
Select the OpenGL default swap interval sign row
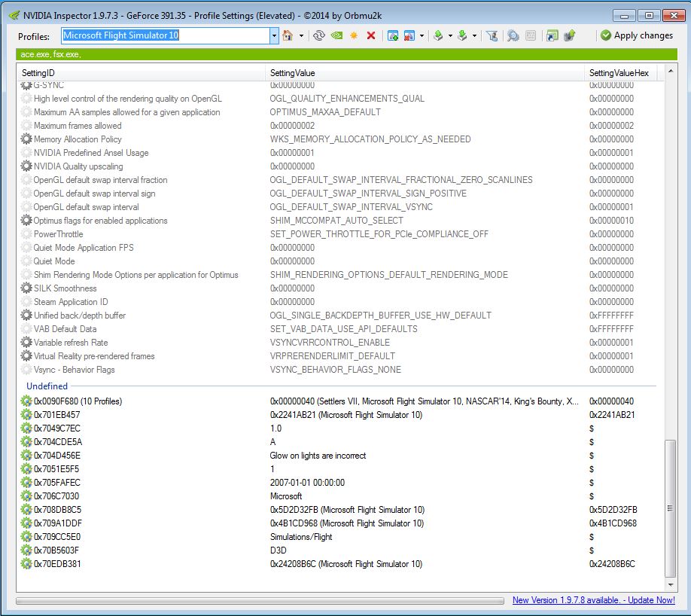[x=340, y=194]
